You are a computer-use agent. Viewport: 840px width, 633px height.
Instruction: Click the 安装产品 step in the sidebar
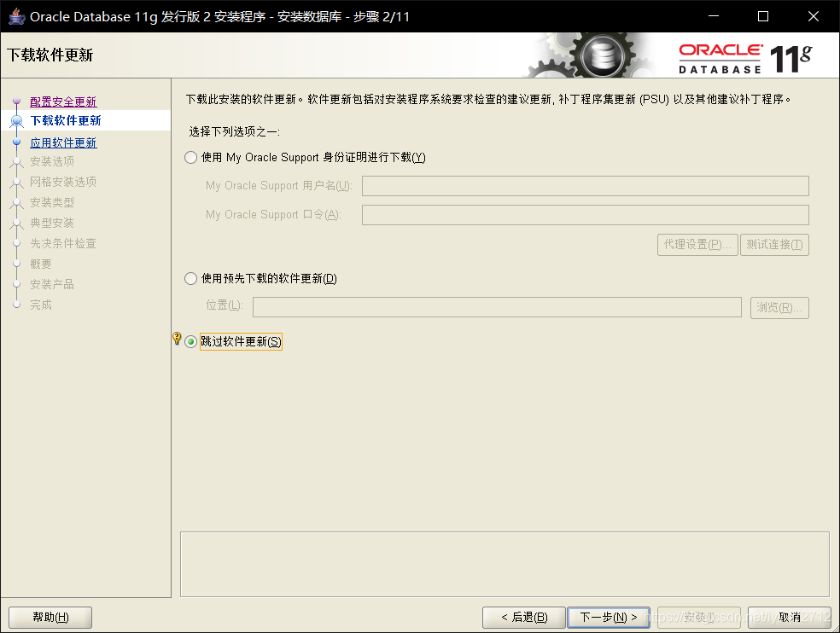point(52,284)
